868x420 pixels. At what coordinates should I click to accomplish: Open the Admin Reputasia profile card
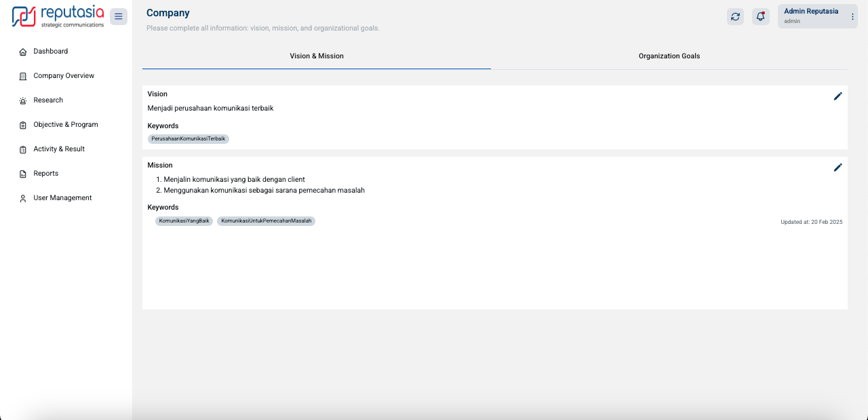tap(811, 16)
